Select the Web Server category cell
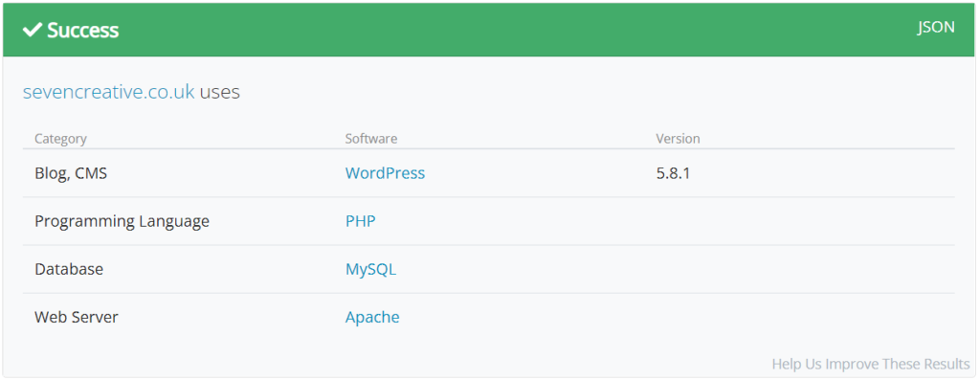Image resolution: width=980 pixels, height=380 pixels. (x=77, y=318)
